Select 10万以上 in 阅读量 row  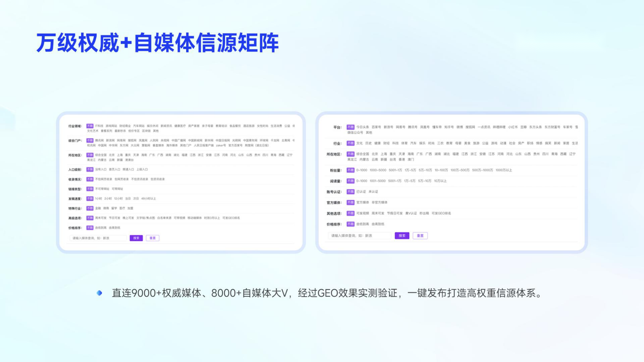coord(440,181)
